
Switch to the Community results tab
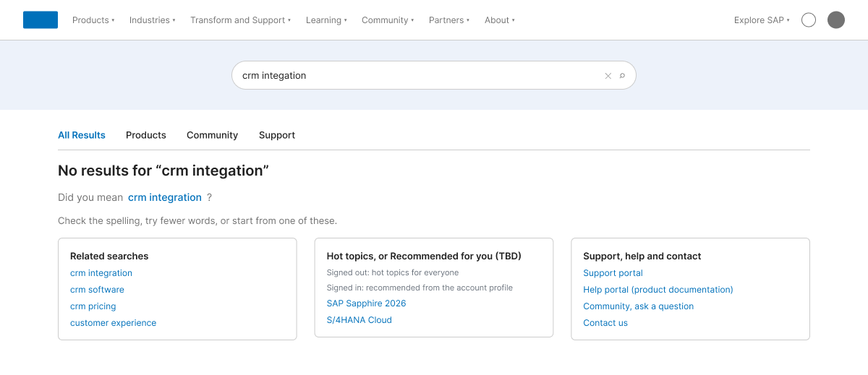pos(212,135)
